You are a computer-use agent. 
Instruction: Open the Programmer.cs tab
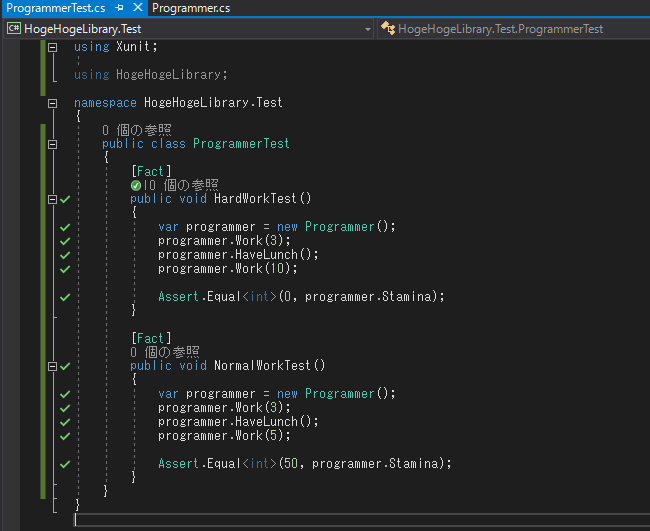[191, 8]
